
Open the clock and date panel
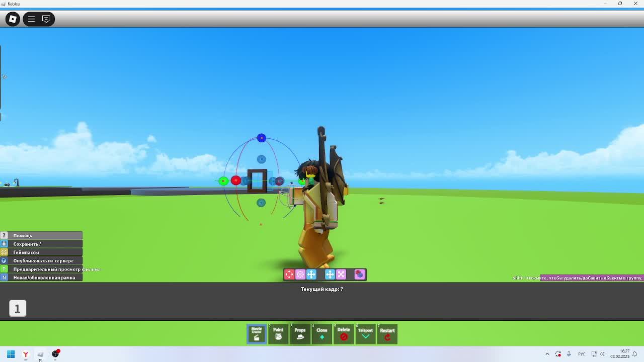click(x=620, y=354)
